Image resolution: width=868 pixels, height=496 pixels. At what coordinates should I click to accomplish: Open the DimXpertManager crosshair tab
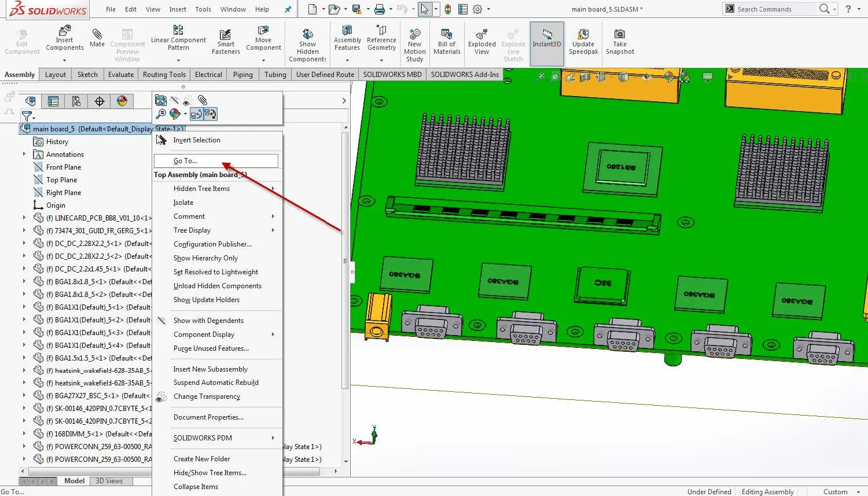(x=100, y=101)
